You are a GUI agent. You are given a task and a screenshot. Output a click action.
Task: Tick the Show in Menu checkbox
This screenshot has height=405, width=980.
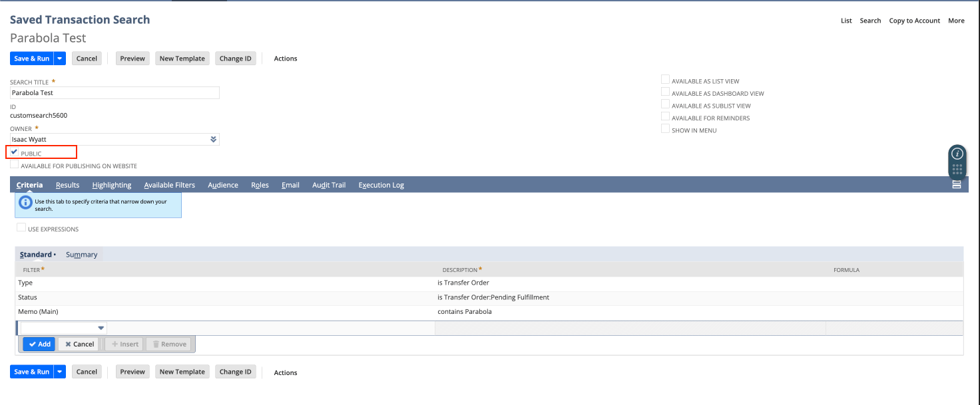tap(665, 128)
